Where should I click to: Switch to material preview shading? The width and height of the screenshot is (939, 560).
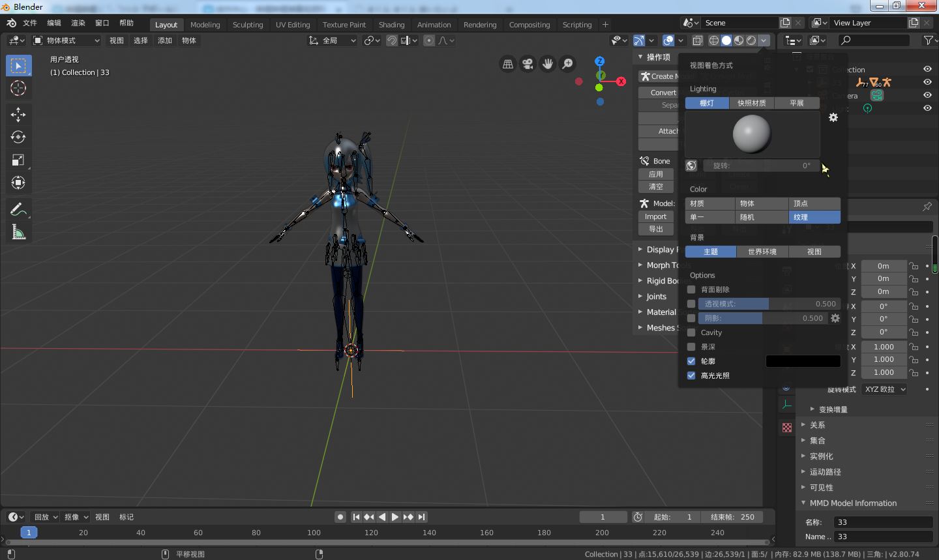pos(739,40)
